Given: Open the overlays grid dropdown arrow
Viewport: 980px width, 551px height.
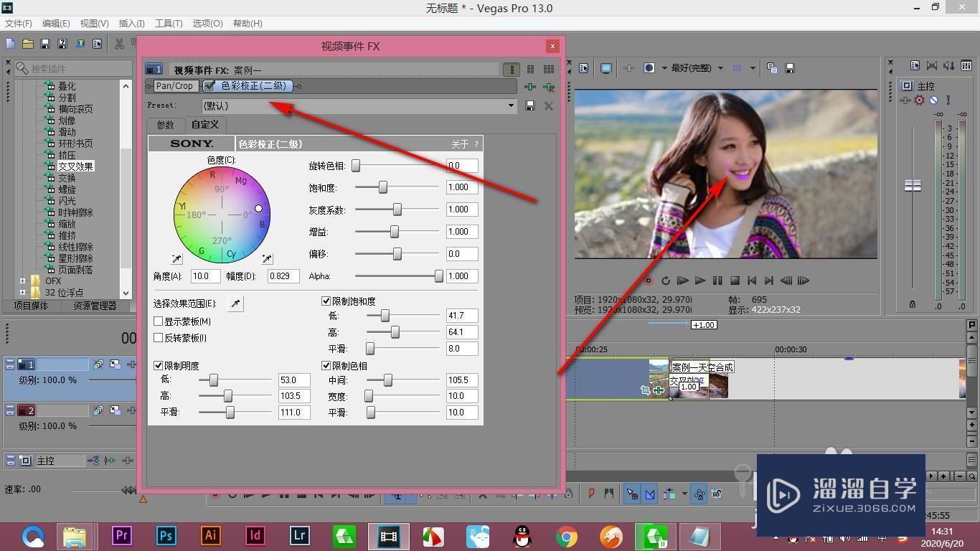Looking at the screenshot, I should (x=753, y=68).
